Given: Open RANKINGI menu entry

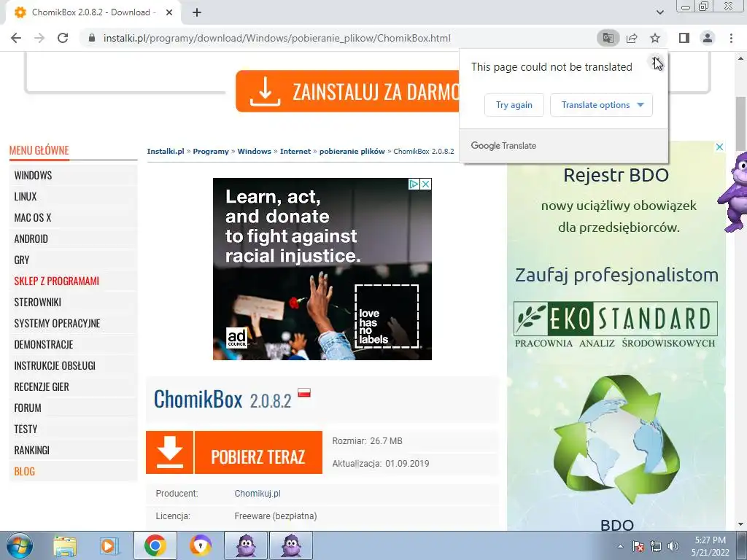Looking at the screenshot, I should (x=73, y=450).
